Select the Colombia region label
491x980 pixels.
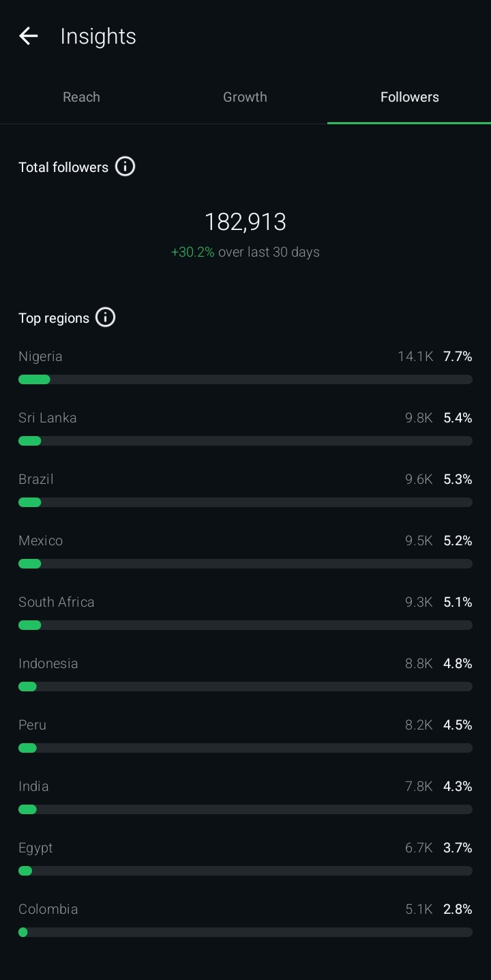coord(48,909)
